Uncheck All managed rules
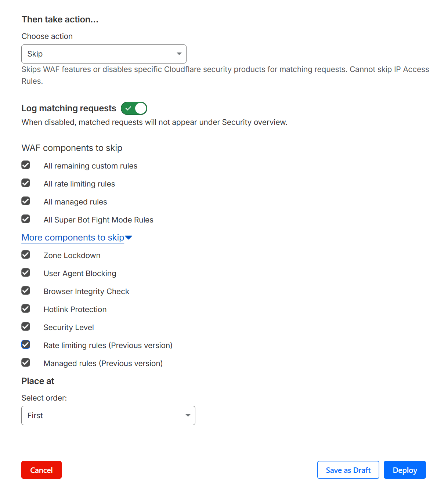Image resolution: width=448 pixels, height=492 pixels. (26, 201)
